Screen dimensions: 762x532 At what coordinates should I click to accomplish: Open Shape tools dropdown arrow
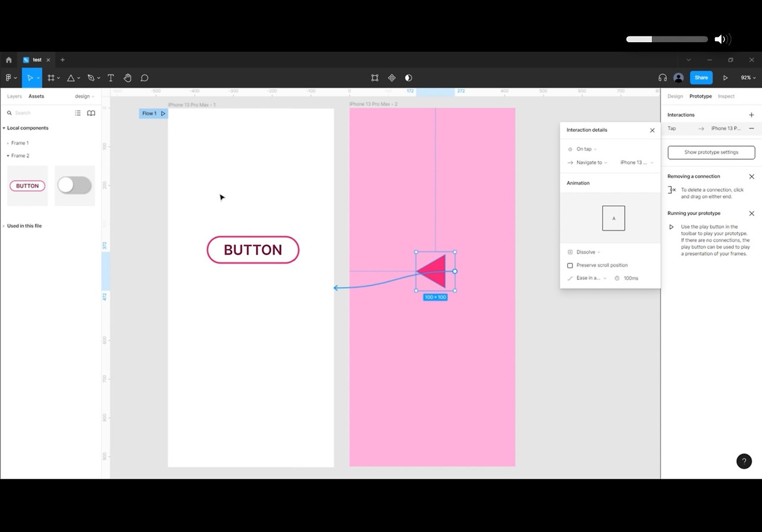(x=79, y=78)
